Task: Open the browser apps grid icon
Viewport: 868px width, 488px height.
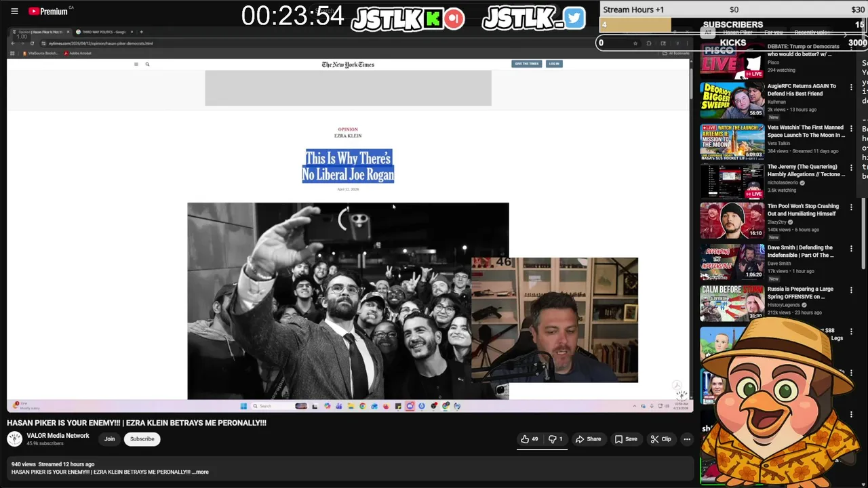Action: 12,53
